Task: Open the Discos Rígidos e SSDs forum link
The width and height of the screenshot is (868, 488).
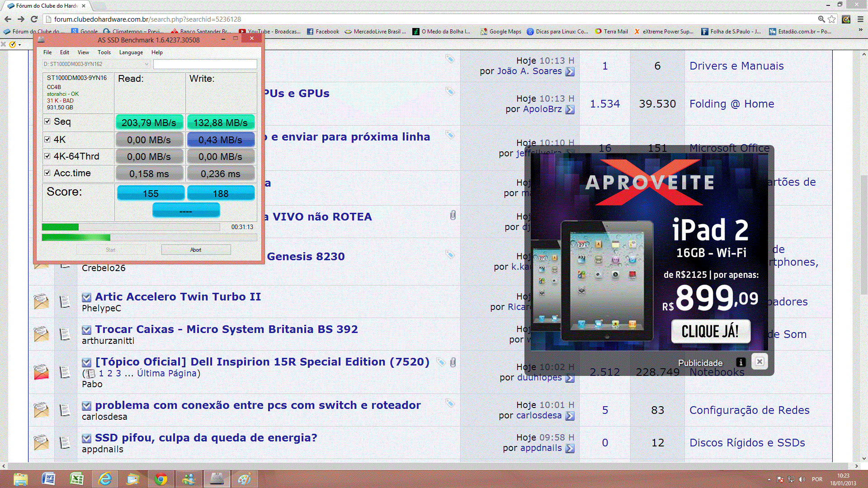Action: pyautogui.click(x=747, y=443)
